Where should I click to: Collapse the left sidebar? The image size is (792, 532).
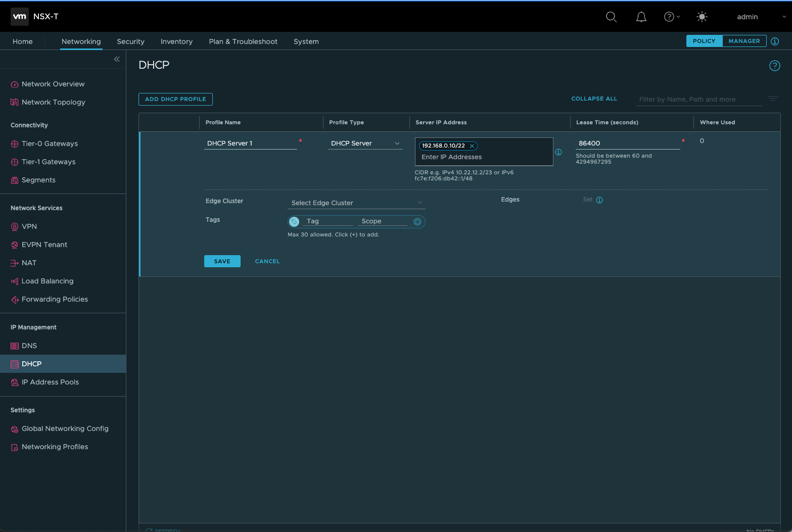point(117,59)
